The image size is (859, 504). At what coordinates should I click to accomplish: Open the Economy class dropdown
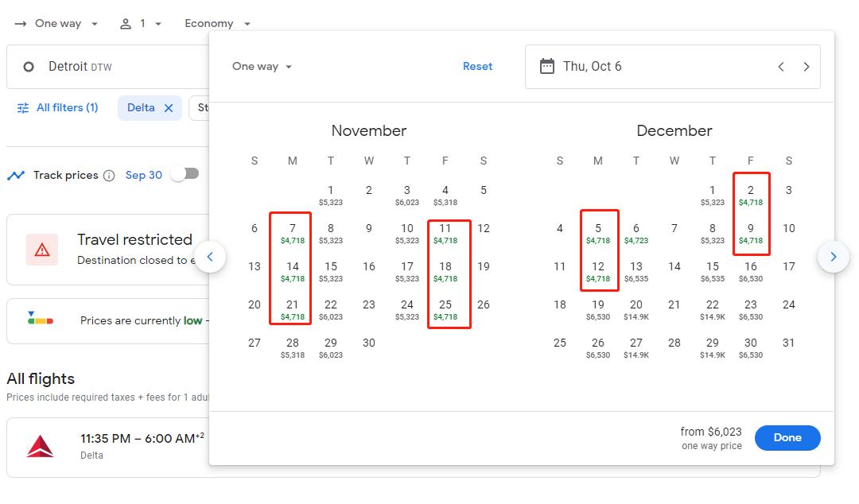217,24
